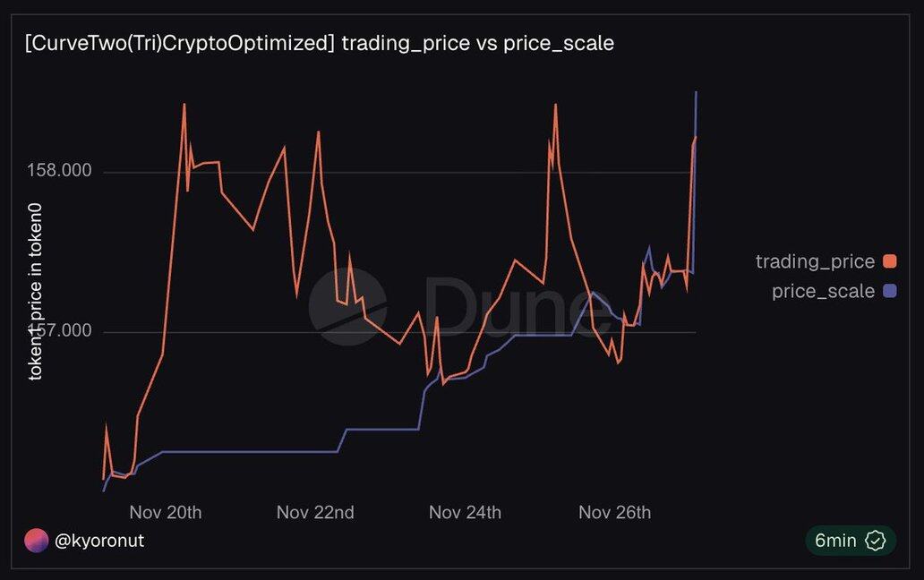Image resolution: width=924 pixels, height=580 pixels.
Task: Click the chart title text
Action: point(320,43)
